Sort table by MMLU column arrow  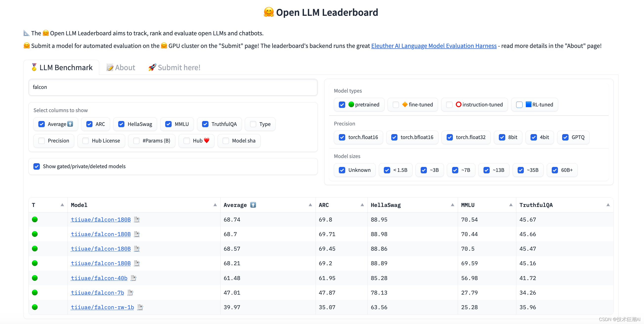coord(511,205)
